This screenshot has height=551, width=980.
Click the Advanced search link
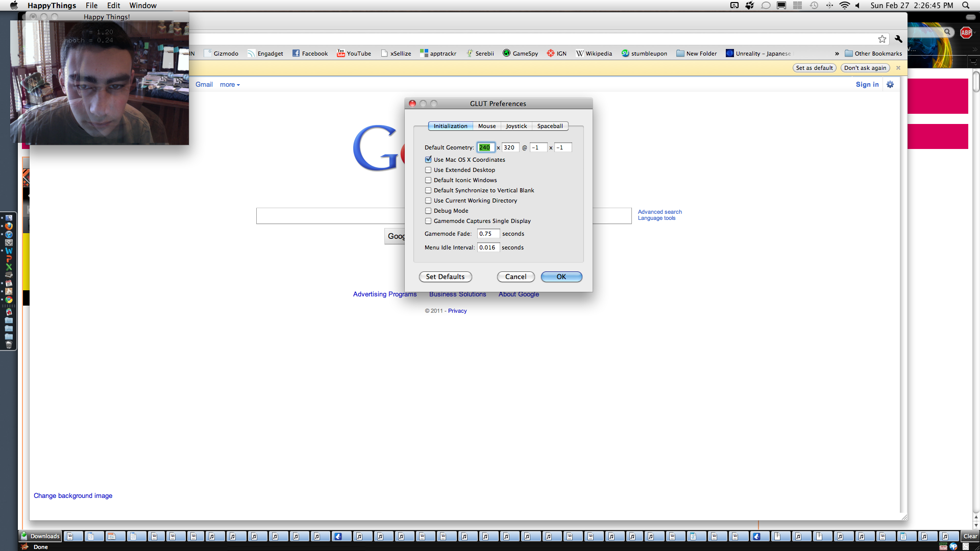(x=659, y=212)
